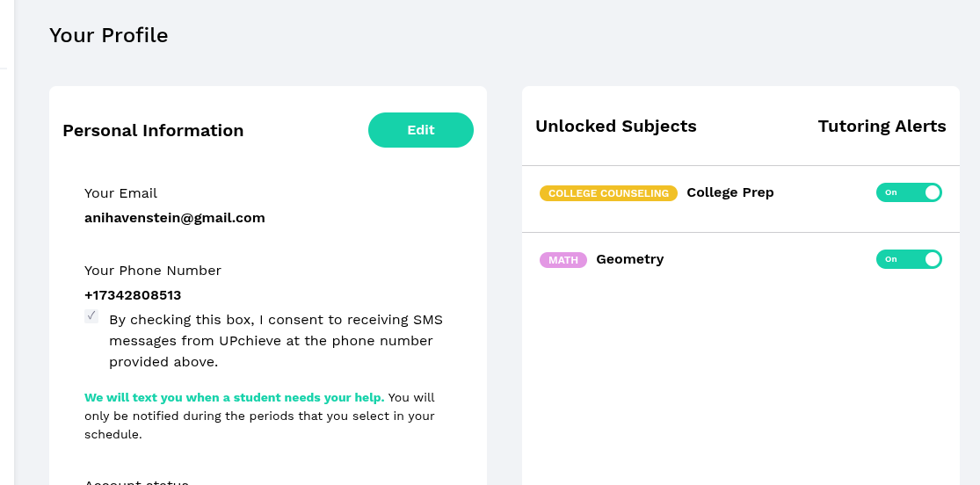
Task: Disable the Geometry tutoring alert switch
Action: [908, 259]
